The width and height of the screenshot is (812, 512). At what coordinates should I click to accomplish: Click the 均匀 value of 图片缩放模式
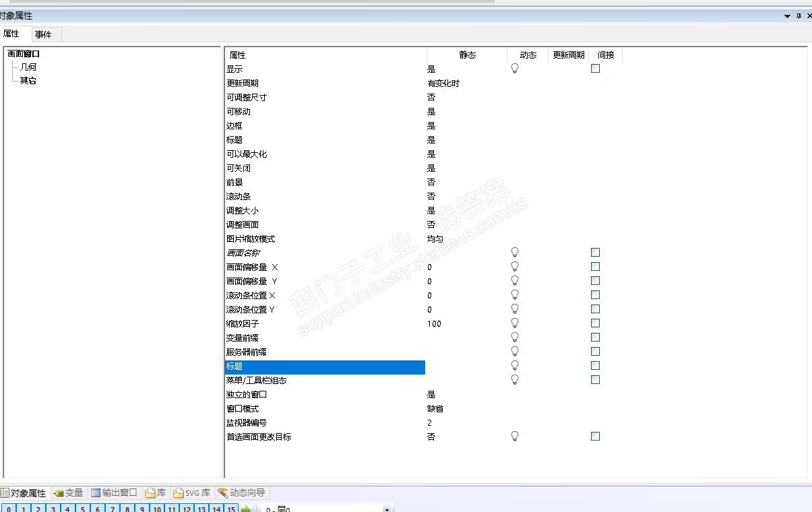coord(435,239)
